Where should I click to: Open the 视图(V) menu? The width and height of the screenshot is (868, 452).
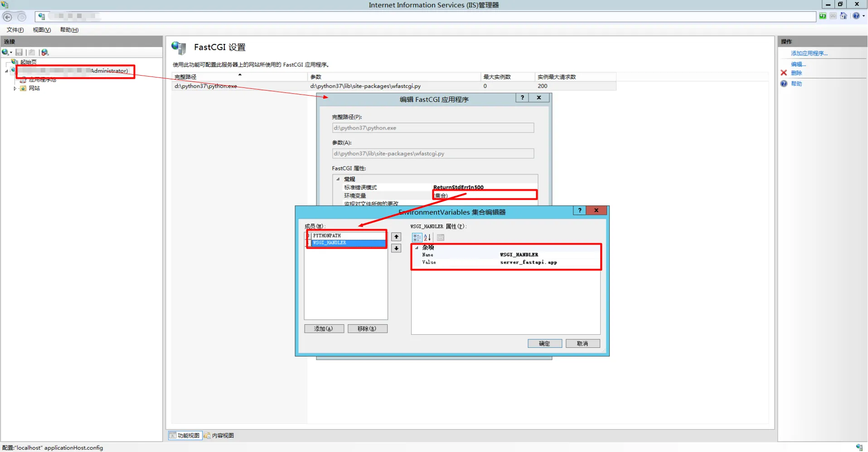[42, 30]
